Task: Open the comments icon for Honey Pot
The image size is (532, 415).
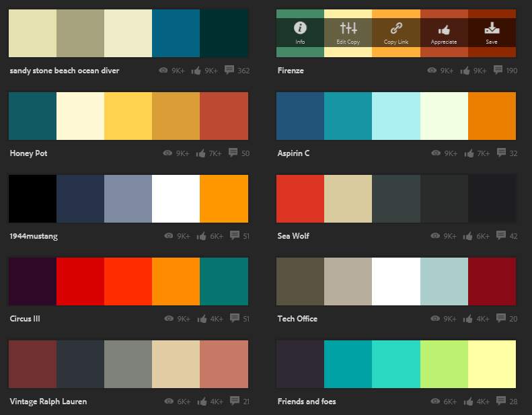Action: tap(233, 153)
